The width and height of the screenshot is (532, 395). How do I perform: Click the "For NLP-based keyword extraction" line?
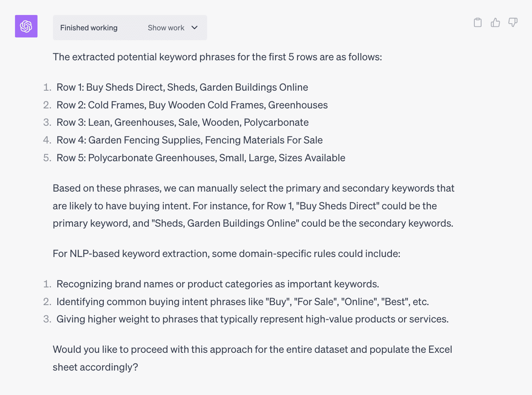(226, 254)
